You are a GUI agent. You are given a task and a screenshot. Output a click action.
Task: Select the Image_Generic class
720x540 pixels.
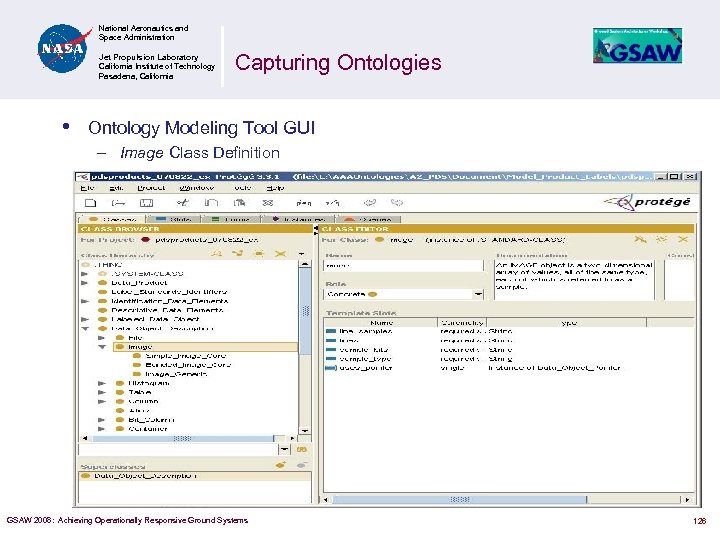pos(170,374)
